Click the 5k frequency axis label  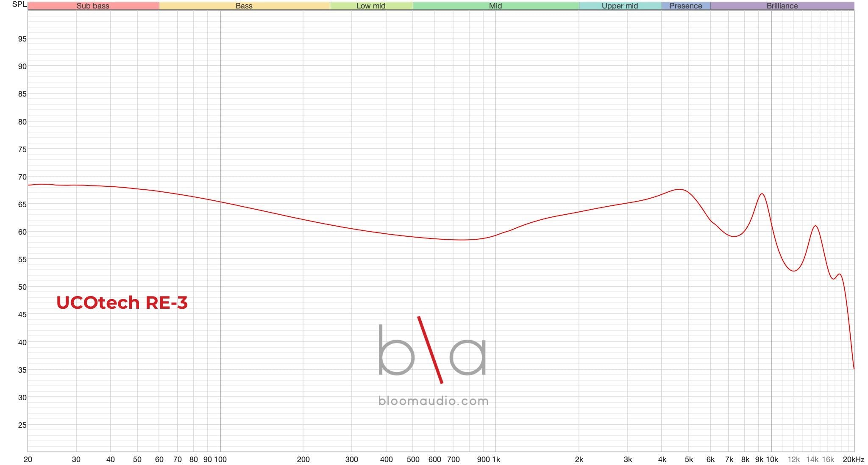click(689, 459)
